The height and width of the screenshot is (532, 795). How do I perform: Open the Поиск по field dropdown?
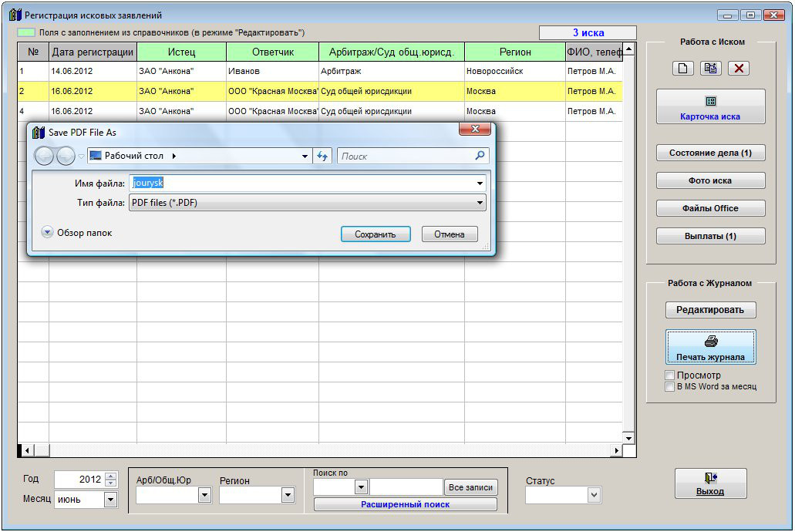361,487
